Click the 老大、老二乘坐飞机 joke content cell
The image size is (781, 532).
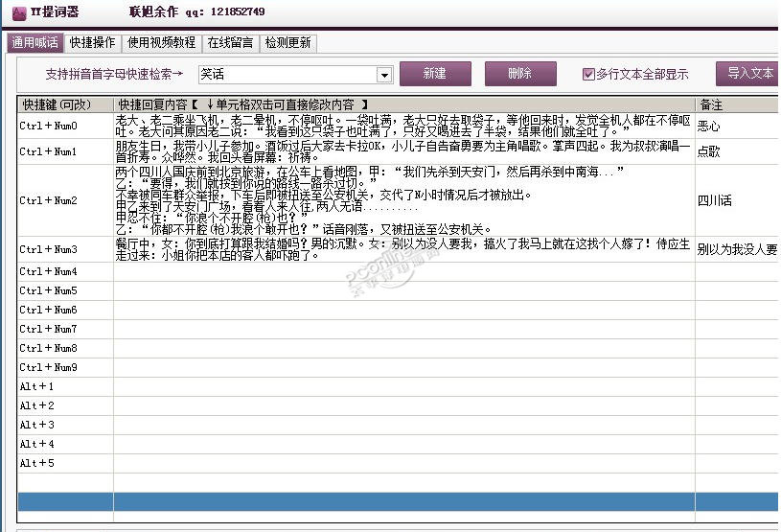pyautogui.click(x=404, y=126)
